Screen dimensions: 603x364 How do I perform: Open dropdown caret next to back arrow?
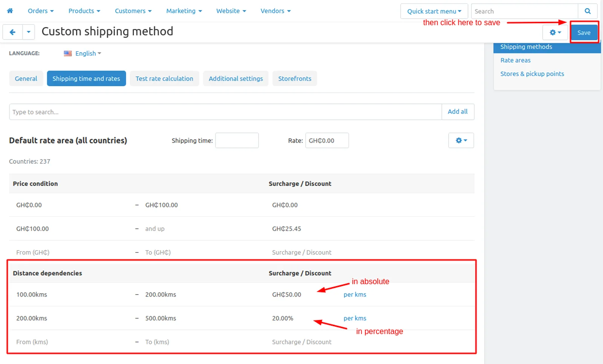(29, 32)
